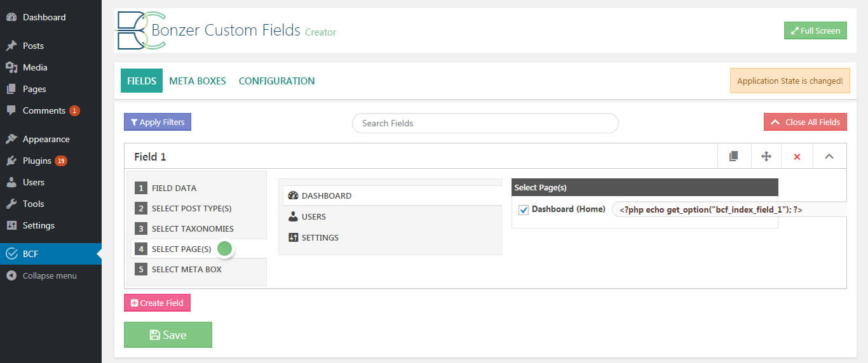The image size is (868, 363).
Task: Click step number 2 badge
Action: click(x=140, y=208)
